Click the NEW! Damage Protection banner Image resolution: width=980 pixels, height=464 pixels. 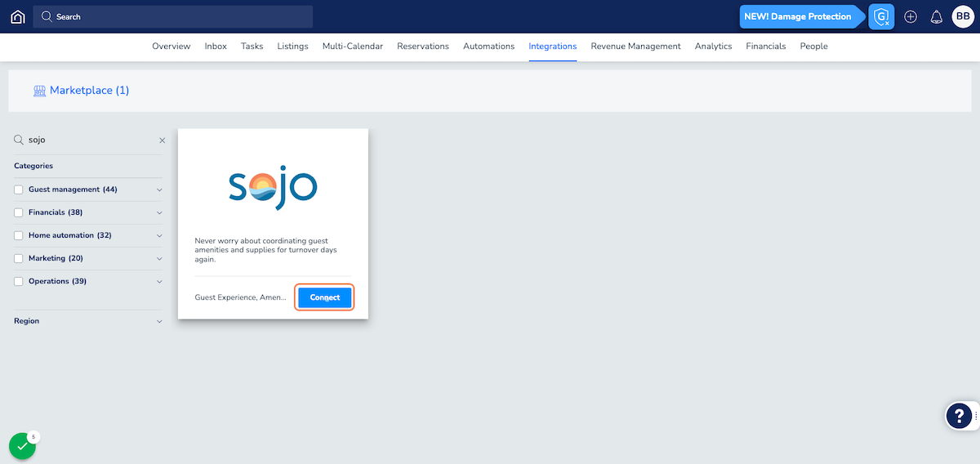(x=797, y=16)
